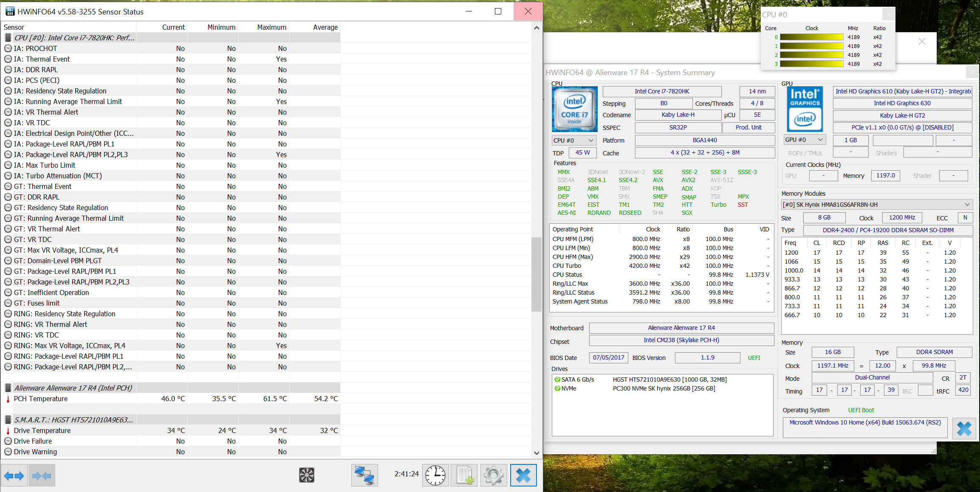Viewport: 980px width, 492px height.
Task: Open sensor settings gear icon
Action: (x=494, y=475)
